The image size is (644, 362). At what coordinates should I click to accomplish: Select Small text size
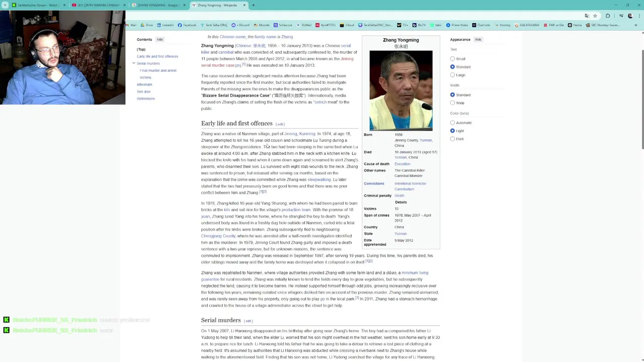[x=452, y=59]
